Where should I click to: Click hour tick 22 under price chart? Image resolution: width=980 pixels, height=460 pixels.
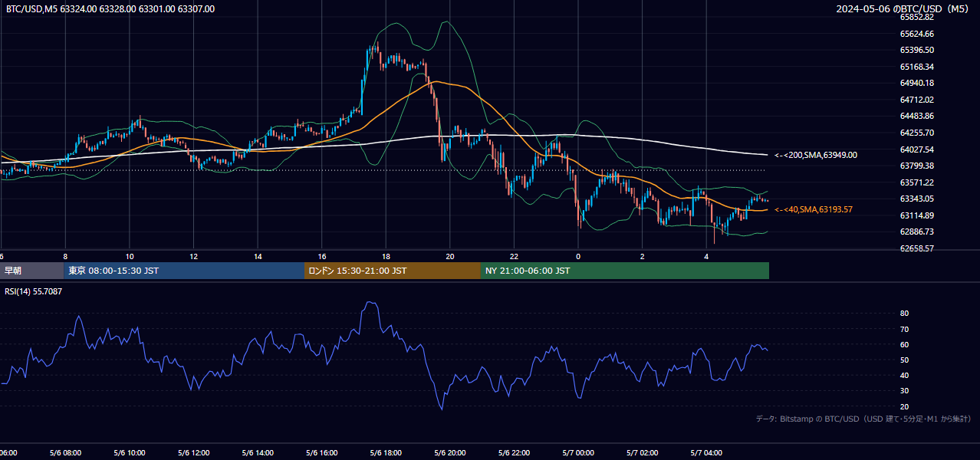[514, 256]
